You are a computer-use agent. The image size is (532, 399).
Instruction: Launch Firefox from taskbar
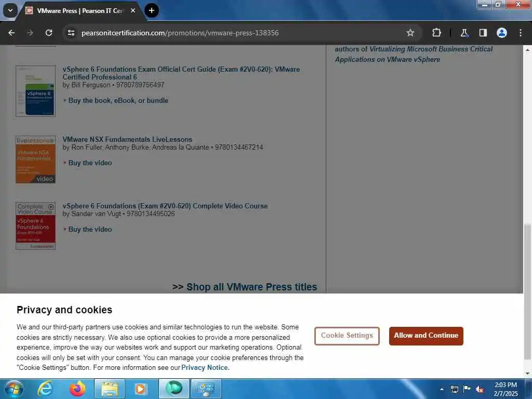click(x=77, y=389)
